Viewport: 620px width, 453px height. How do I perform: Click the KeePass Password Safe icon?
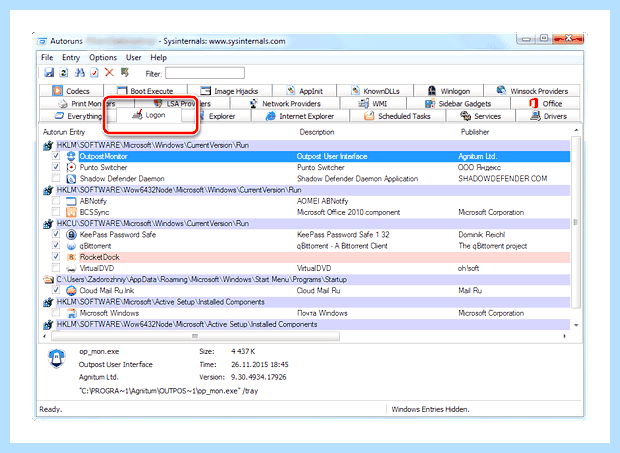[x=71, y=235]
